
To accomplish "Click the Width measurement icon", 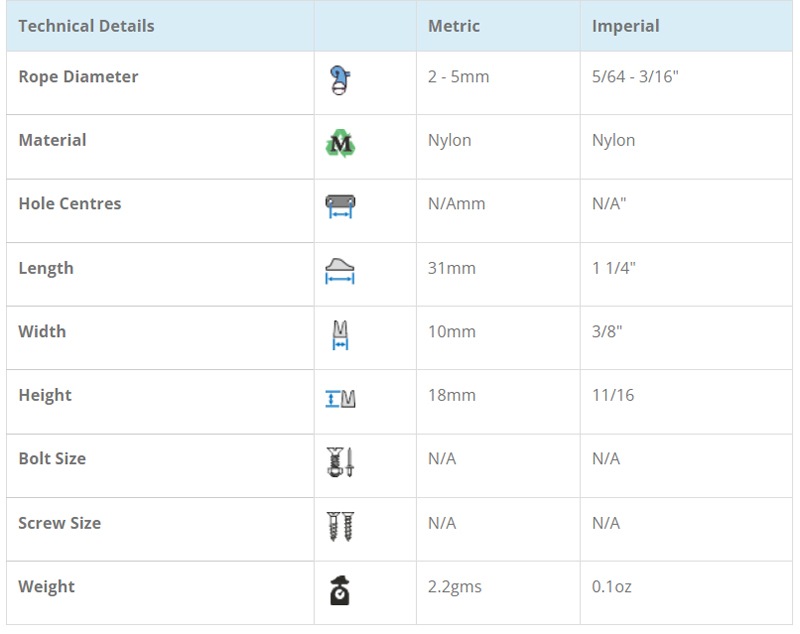I will point(340,334).
